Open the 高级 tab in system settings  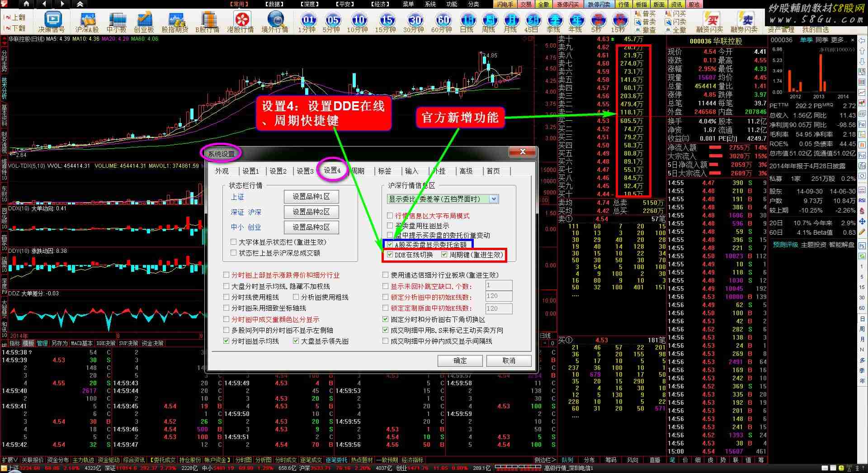pyautogui.click(x=466, y=171)
